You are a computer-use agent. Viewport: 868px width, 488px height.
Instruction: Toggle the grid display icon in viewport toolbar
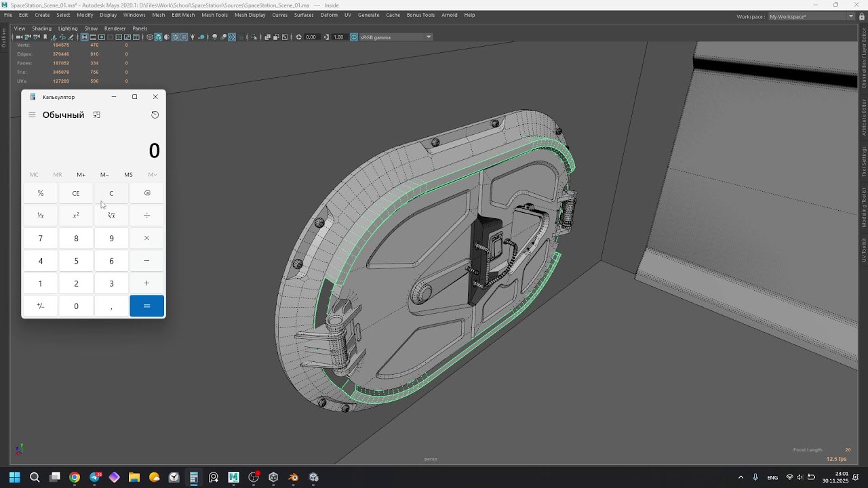coord(85,37)
